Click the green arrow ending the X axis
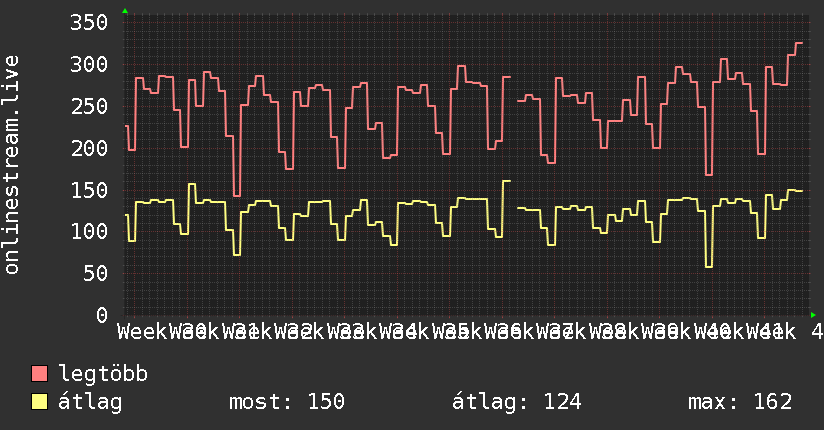The width and height of the screenshot is (824, 430). click(x=813, y=315)
